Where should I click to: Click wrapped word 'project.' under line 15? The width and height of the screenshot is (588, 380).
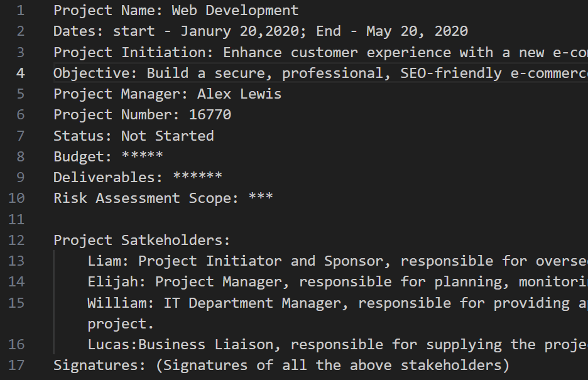pos(121,324)
